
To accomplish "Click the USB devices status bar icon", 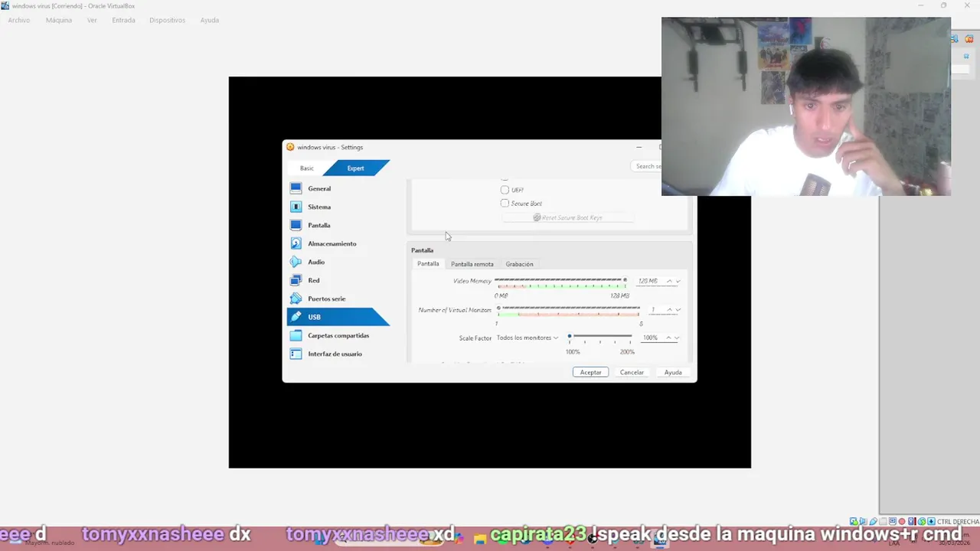I will pyautogui.click(x=874, y=521).
